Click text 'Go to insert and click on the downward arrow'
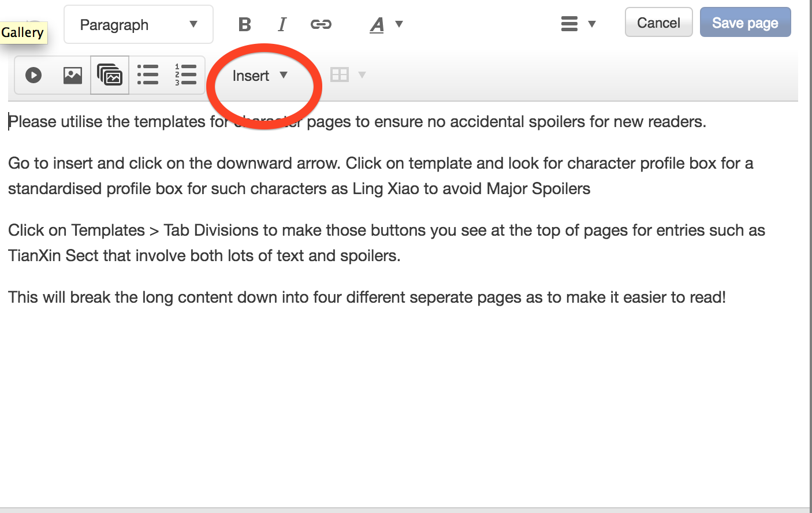Screen dimensions: 812x513 coord(174,163)
